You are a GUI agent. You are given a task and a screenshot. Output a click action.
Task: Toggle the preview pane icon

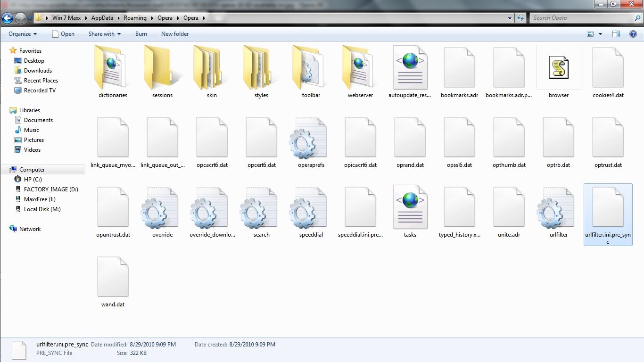pyautogui.click(x=616, y=34)
